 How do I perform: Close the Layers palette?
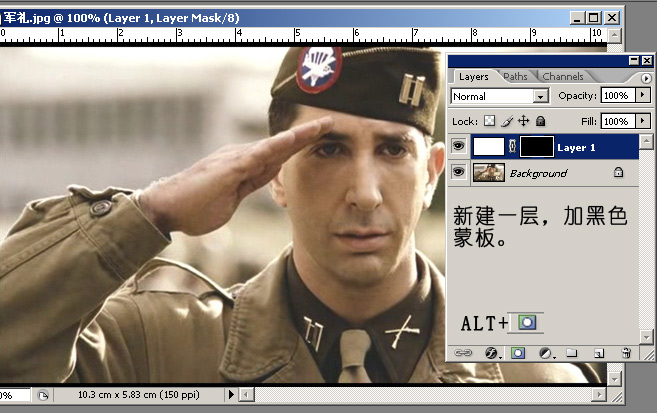tap(647, 61)
